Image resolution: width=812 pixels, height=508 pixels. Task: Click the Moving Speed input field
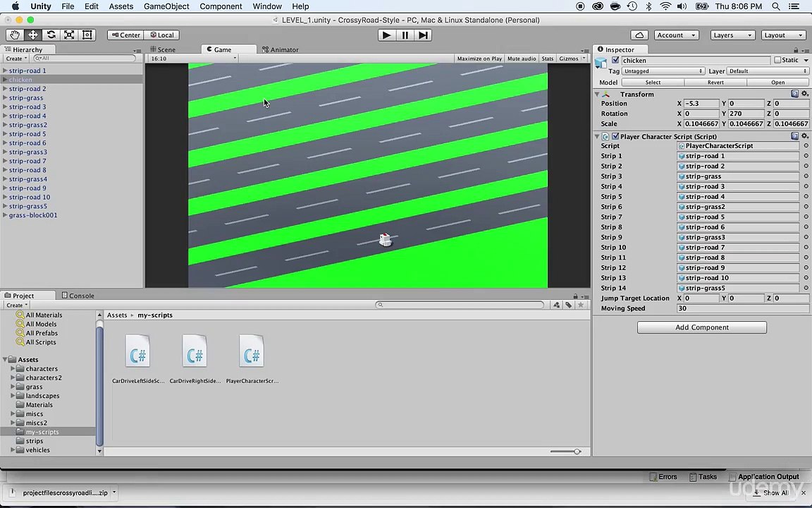[x=743, y=308]
